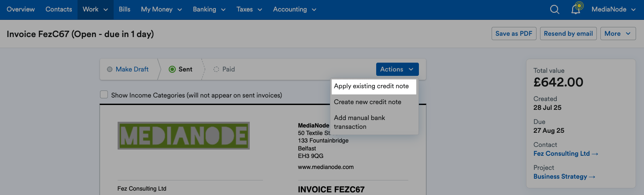The height and width of the screenshot is (195, 644).
Task: Open the Contacts tab
Action: click(x=59, y=9)
